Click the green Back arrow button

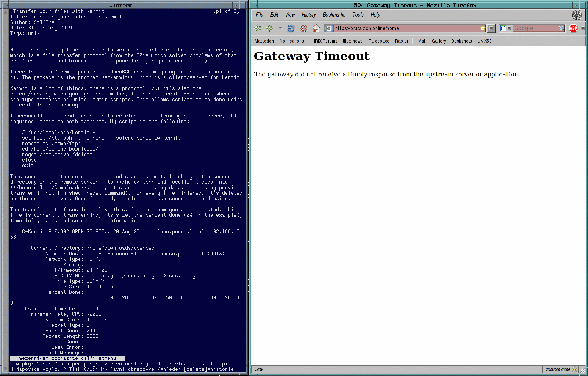[258, 28]
